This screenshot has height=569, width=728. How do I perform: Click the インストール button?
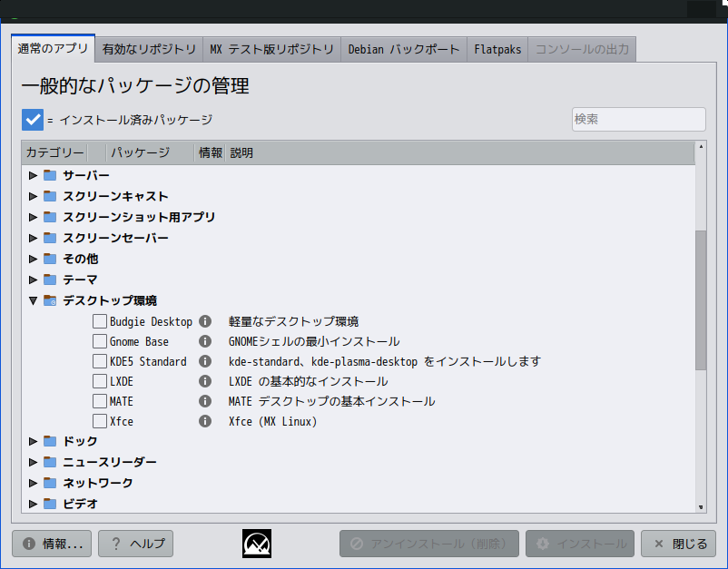pos(580,544)
